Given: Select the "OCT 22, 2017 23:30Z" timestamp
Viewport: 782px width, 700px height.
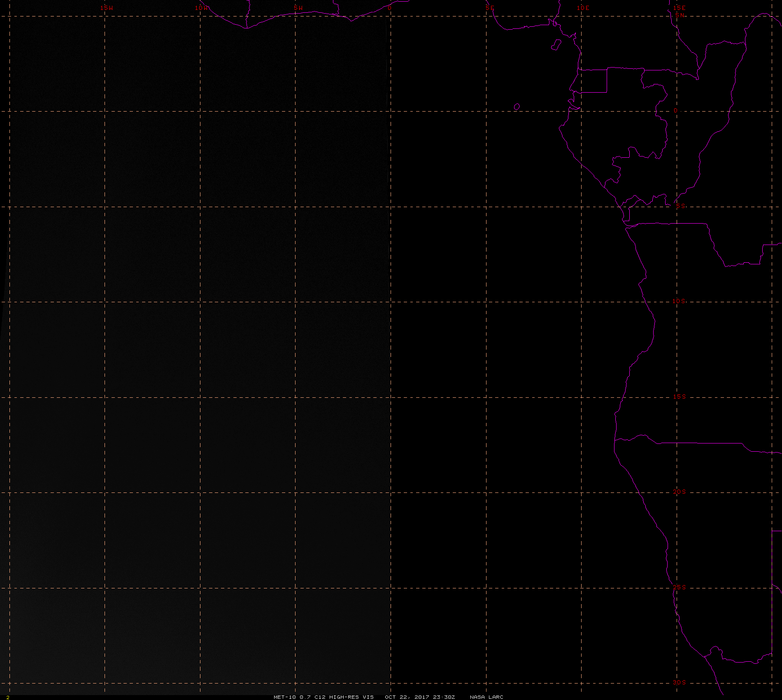Looking at the screenshot, I should coord(420,697).
